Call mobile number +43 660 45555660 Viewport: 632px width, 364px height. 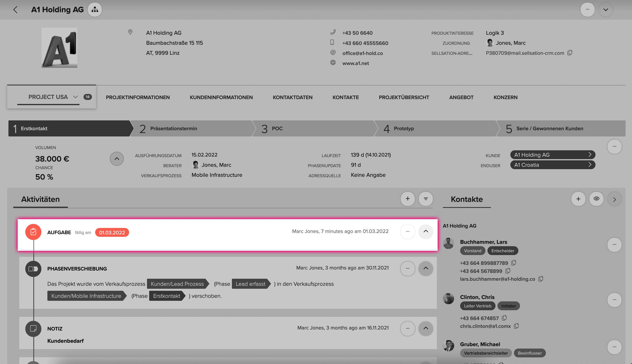[365, 43]
